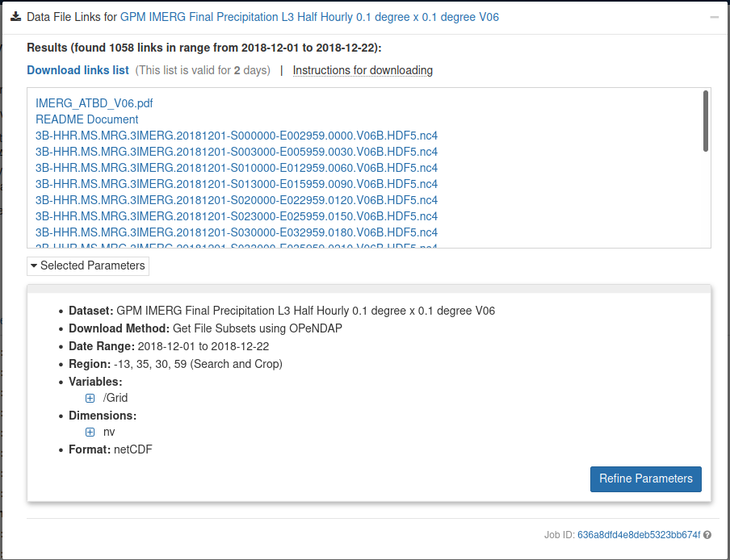This screenshot has width=730, height=560.
Task: Open the GPM IMERG Final Precipitation dataset link
Action: click(x=309, y=17)
